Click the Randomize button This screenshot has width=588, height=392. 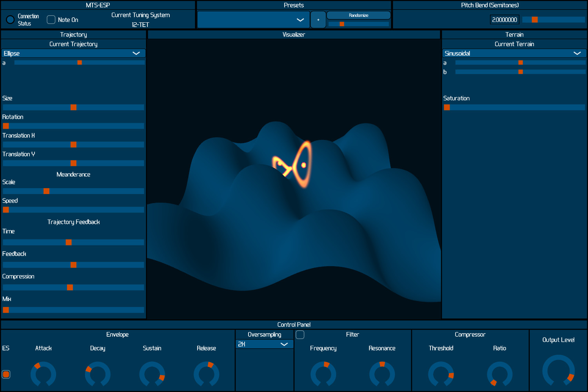click(359, 15)
